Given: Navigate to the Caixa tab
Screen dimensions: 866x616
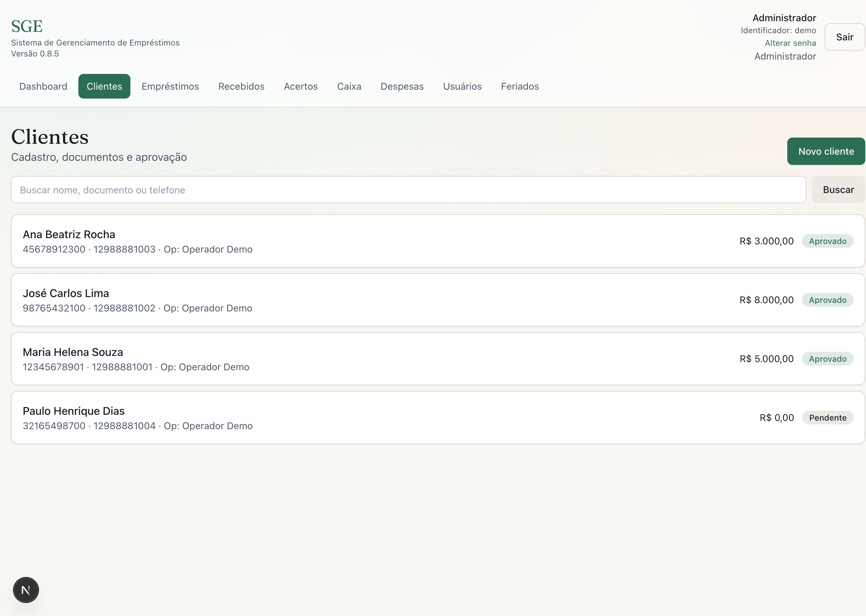Looking at the screenshot, I should click(x=349, y=86).
